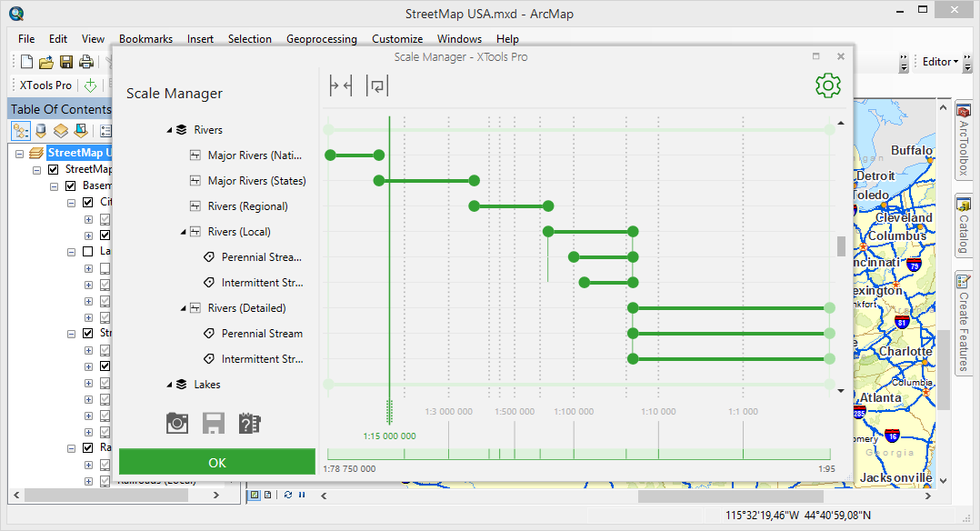Collapse the Lakes group
Screen dimensions: 980x531
[169, 385]
